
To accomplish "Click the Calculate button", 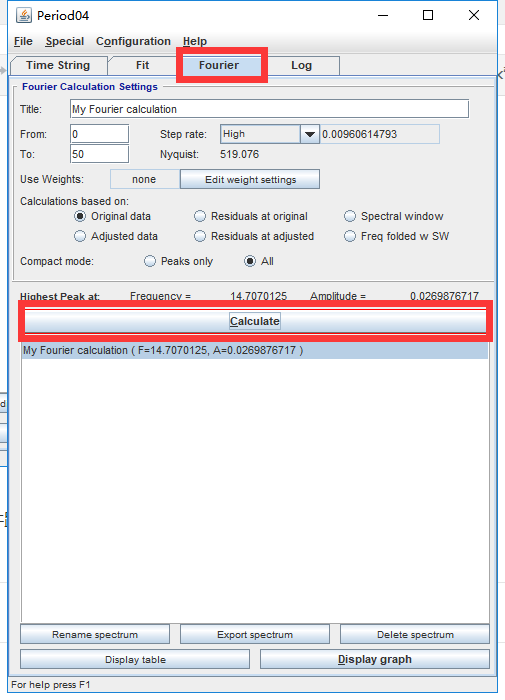I will [255, 321].
